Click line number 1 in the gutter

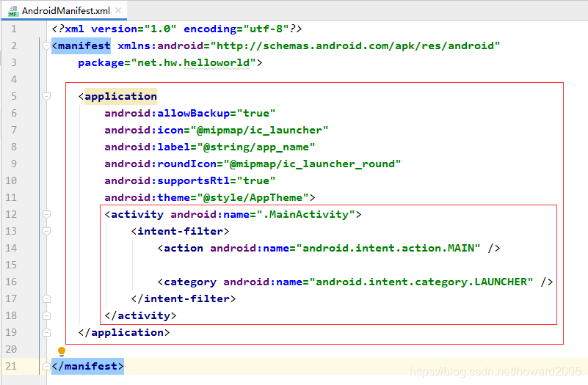pyautogui.click(x=14, y=29)
